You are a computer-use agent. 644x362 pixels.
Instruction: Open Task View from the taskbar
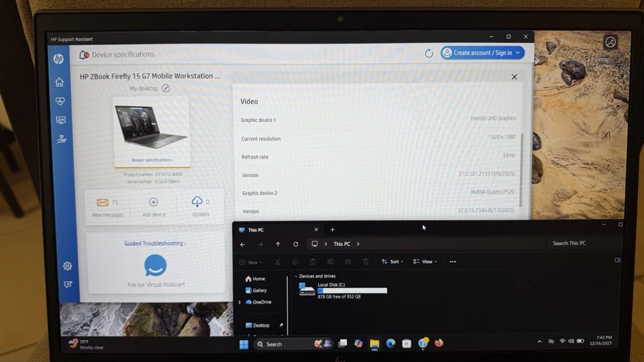(x=343, y=343)
